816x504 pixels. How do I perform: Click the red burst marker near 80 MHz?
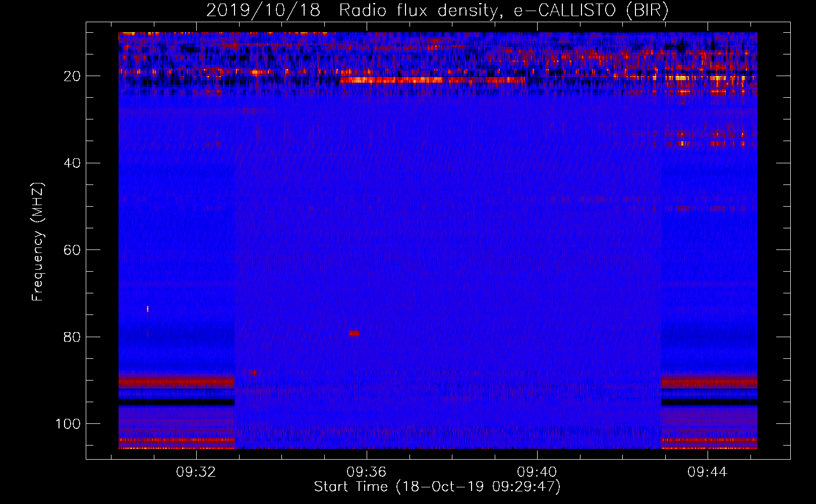click(354, 333)
